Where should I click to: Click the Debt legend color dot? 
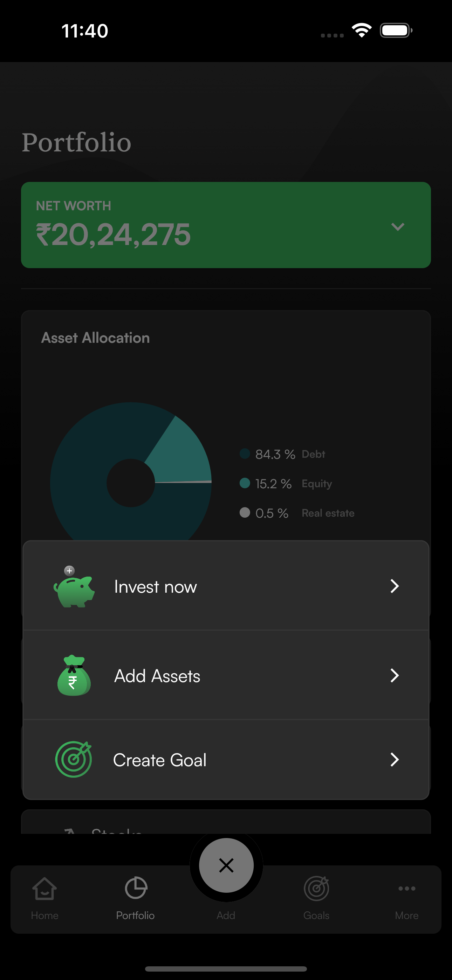coord(245,454)
